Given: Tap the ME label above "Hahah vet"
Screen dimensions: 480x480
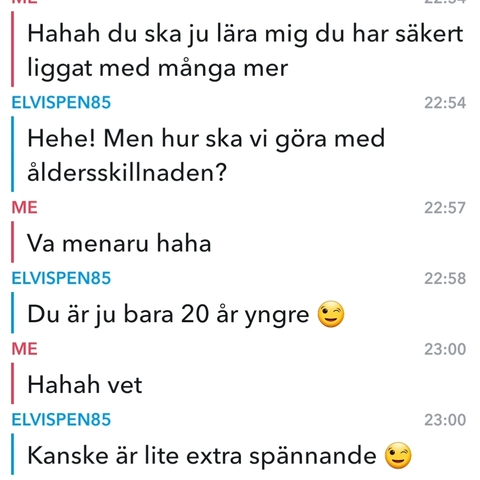Looking at the screenshot, I should [x=24, y=349].
